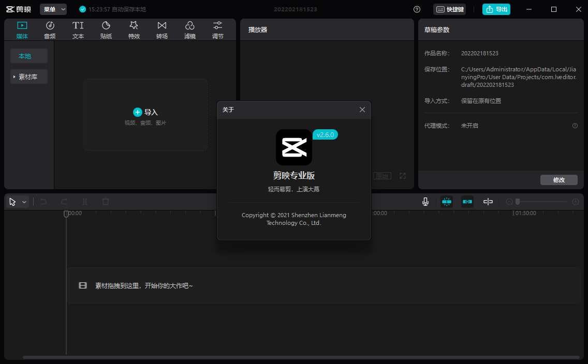Click the 作品名称 value 202202181523
The height and width of the screenshot is (364, 588).
tap(480, 53)
